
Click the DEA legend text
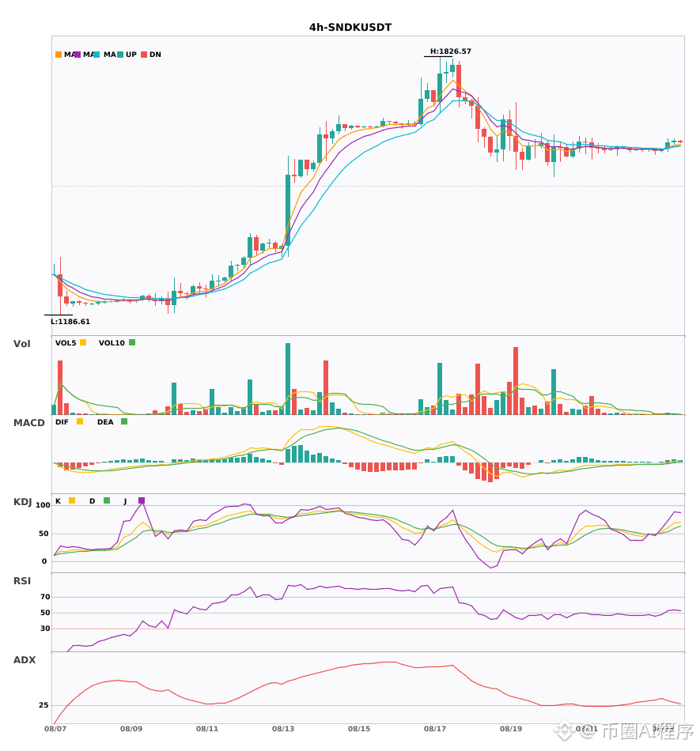tap(105, 422)
